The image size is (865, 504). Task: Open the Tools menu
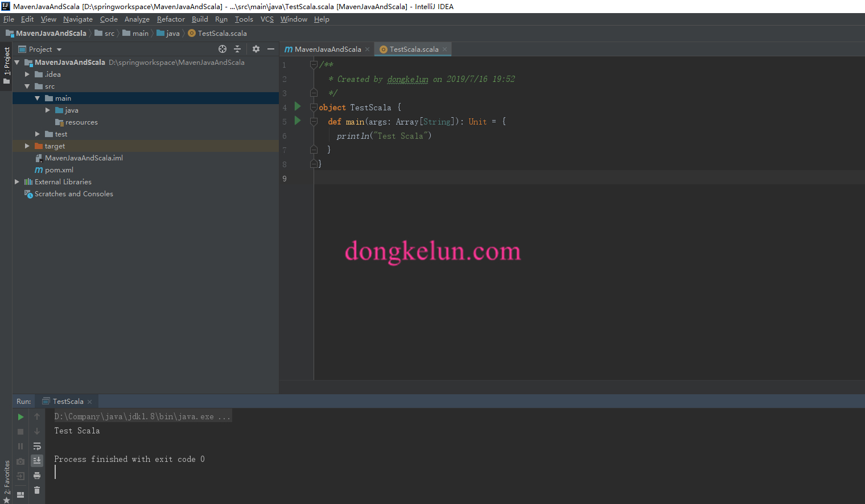pos(244,19)
